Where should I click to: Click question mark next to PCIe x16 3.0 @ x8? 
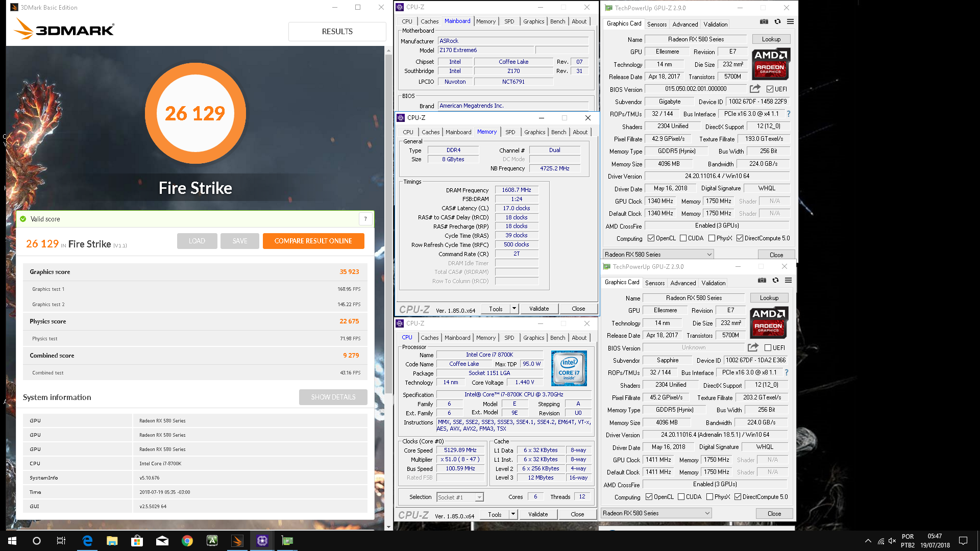click(x=786, y=372)
